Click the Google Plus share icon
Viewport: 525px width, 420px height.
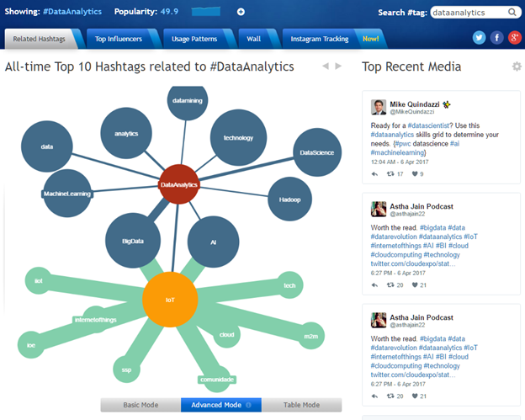pos(514,38)
